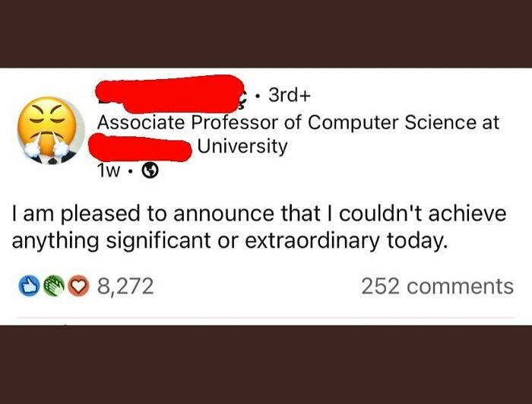Click the green clapping Celebrate reaction icon
The height and width of the screenshot is (404, 532).
click(54, 286)
